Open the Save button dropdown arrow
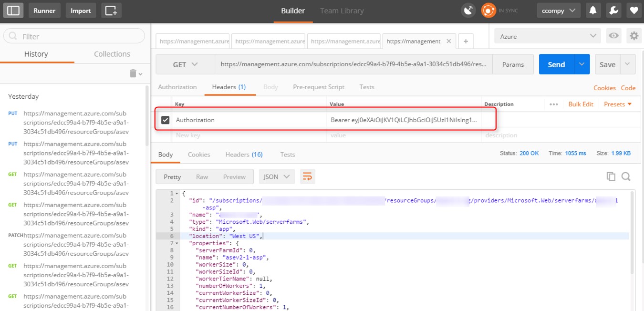644x311 pixels. (x=627, y=64)
